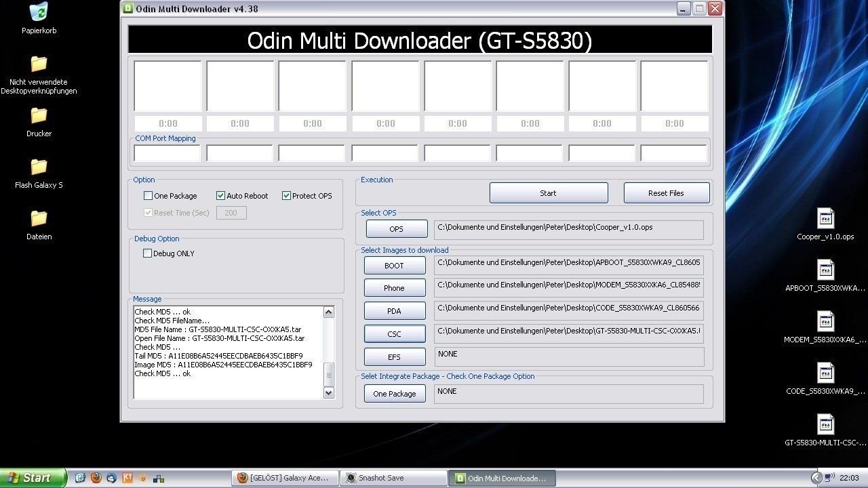
Task: Click the Tail MD5 line in Message log
Action: point(218,356)
